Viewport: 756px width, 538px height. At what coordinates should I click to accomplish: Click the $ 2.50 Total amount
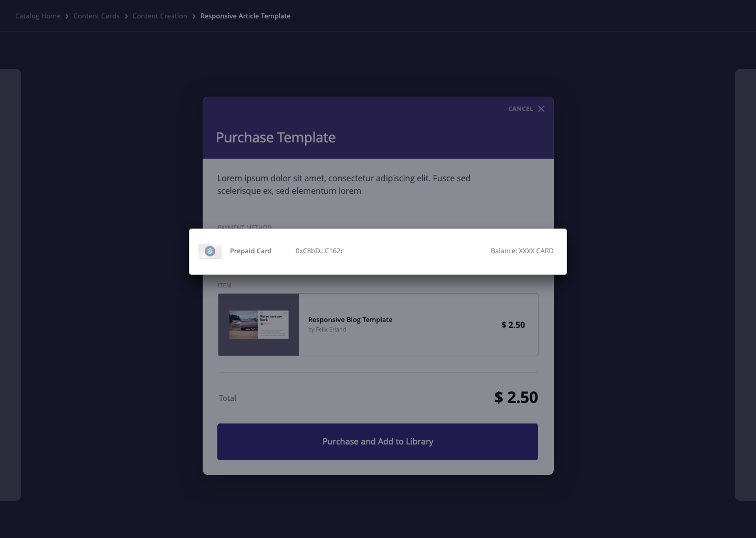click(516, 397)
